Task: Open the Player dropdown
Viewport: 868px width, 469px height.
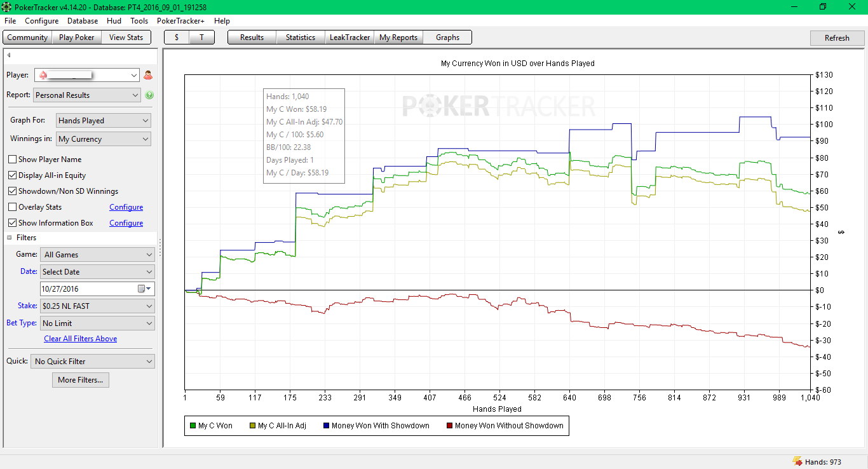Action: pos(86,75)
